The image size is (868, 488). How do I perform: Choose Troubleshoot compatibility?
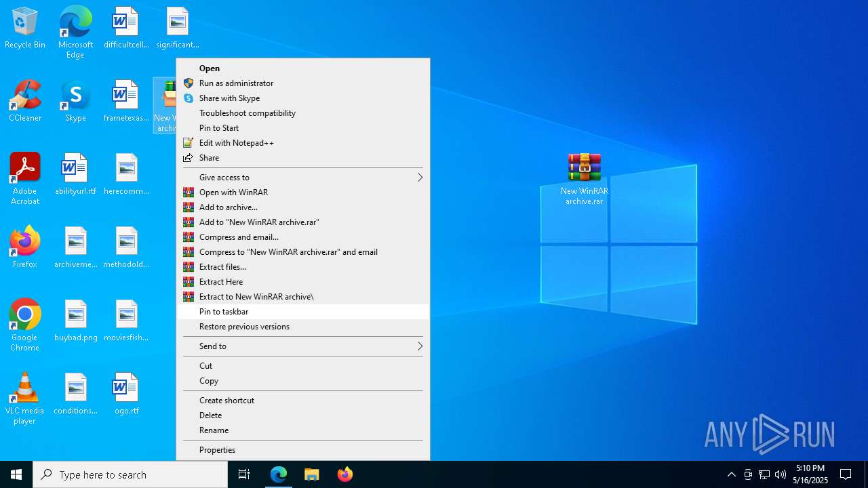point(303,113)
